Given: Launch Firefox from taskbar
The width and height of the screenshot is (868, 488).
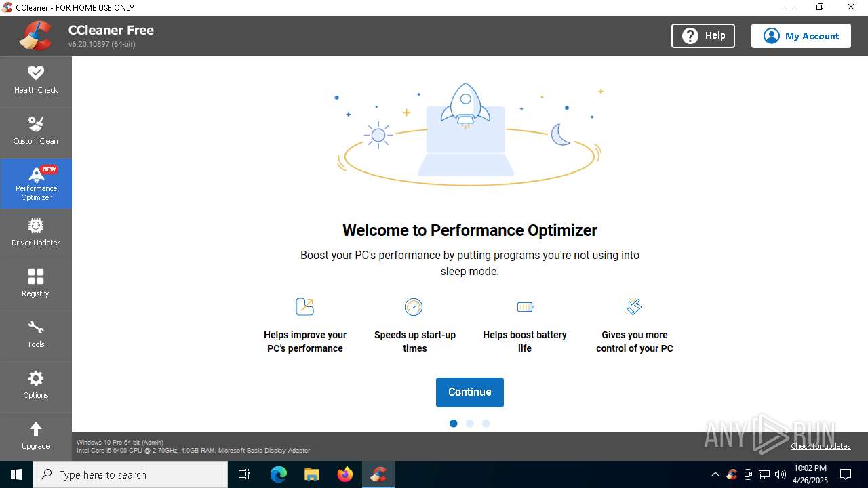Looking at the screenshot, I should click(x=345, y=474).
